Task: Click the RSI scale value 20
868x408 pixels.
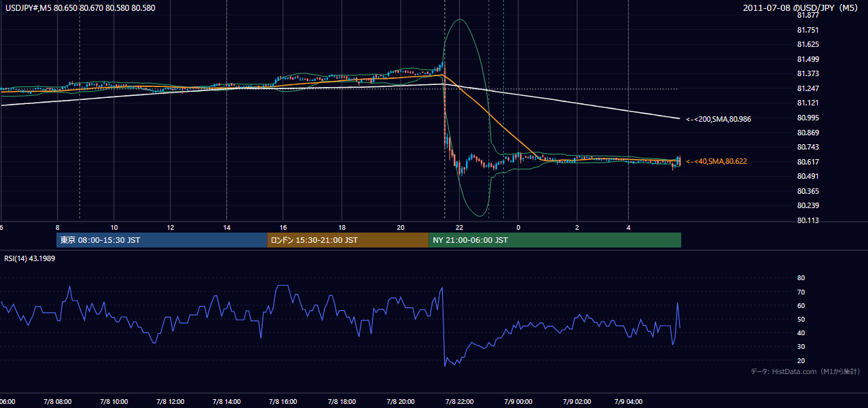Action: pyautogui.click(x=801, y=360)
